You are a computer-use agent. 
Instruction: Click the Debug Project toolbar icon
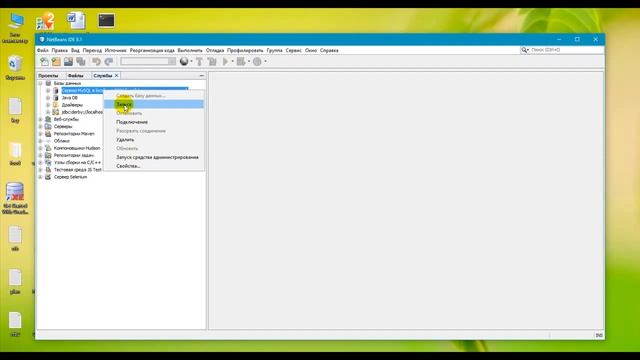point(241,62)
